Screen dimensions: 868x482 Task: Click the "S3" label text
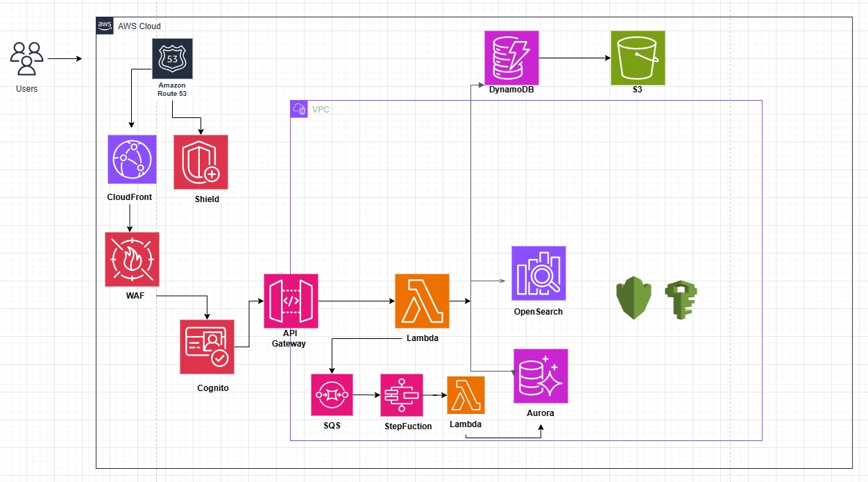638,90
